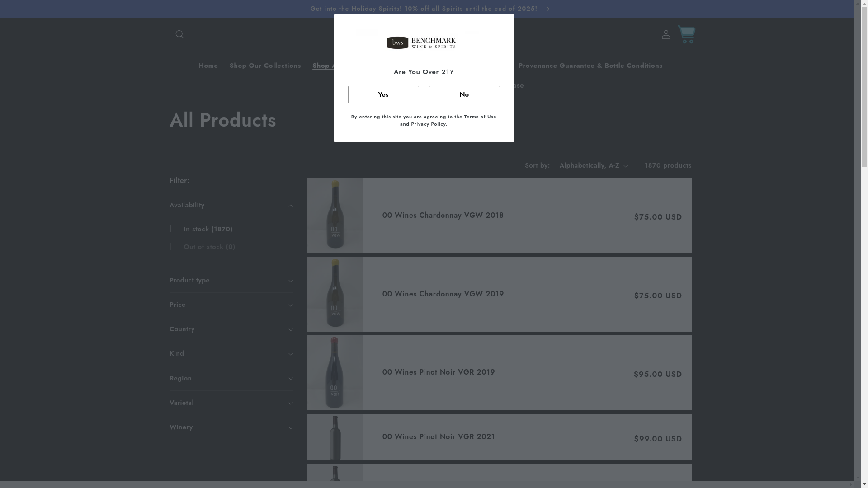Collapse the Availability filter section
868x488 pixels.
tap(231, 206)
